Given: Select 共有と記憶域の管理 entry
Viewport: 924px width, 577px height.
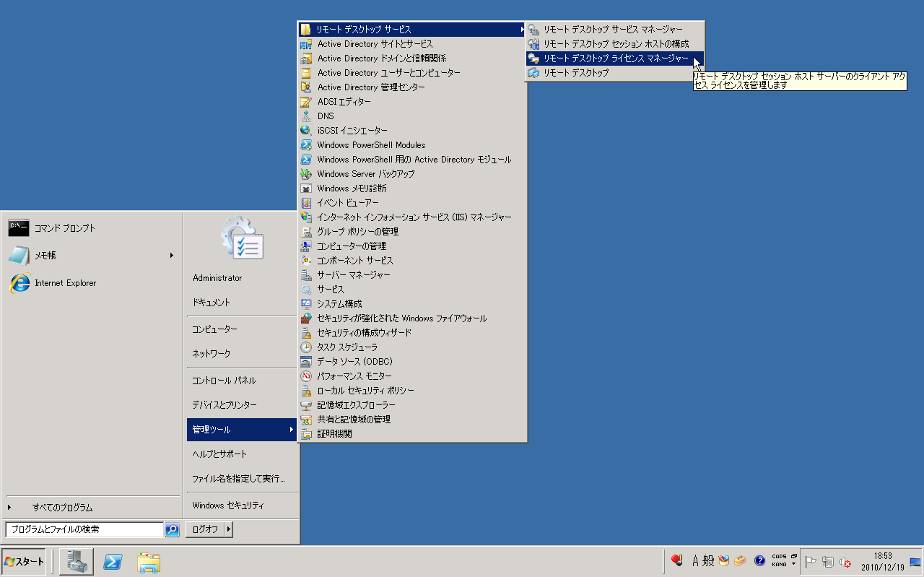Looking at the screenshot, I should pyautogui.click(x=412, y=420).
